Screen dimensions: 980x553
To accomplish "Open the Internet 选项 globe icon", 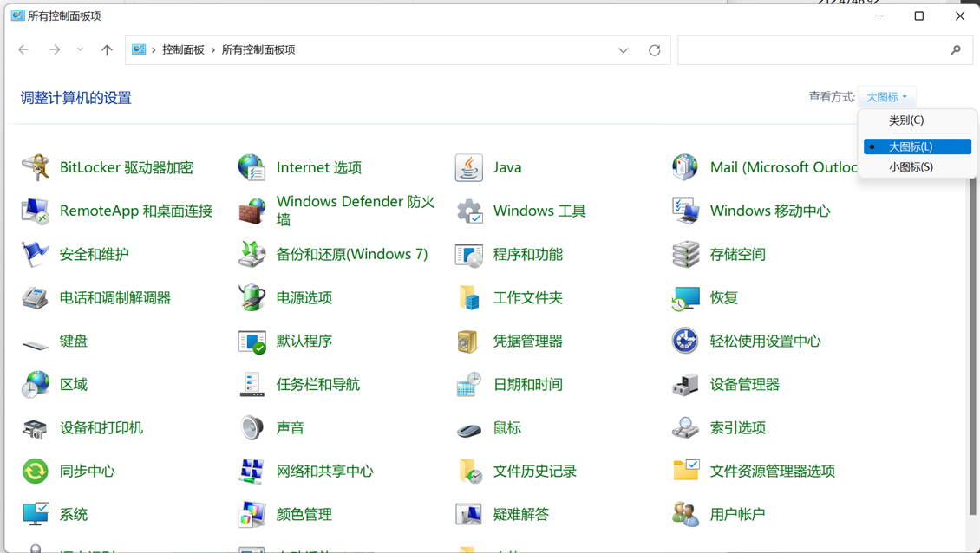I will 252,167.
